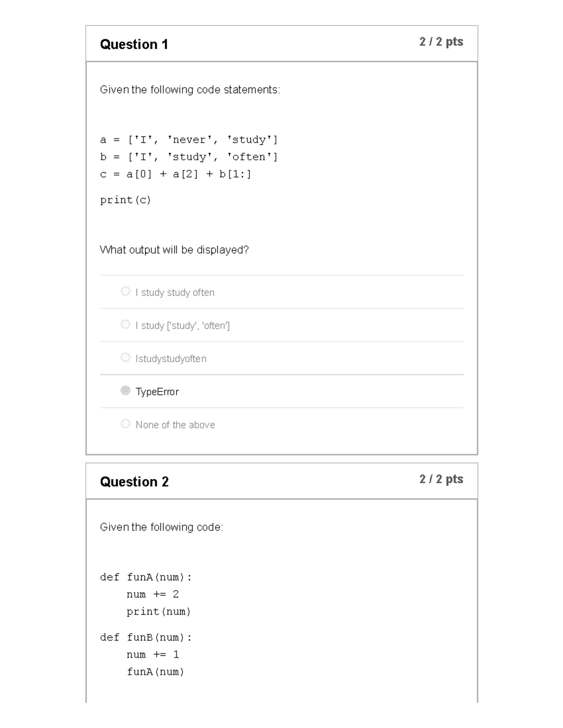Click the 'c = a[0] + a[2] + b[1:]' line
The height and width of the screenshot is (728, 563).
175,174
